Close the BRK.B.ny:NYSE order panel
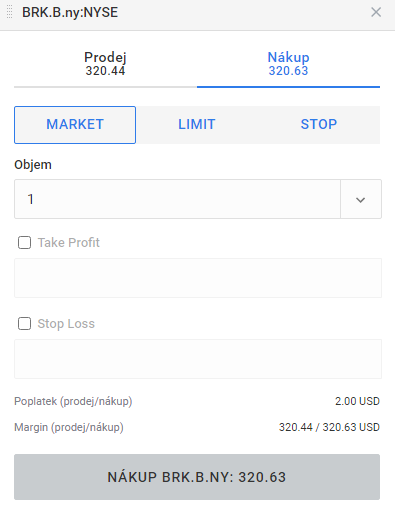Screen dimensions: 395x517 (376, 12)
